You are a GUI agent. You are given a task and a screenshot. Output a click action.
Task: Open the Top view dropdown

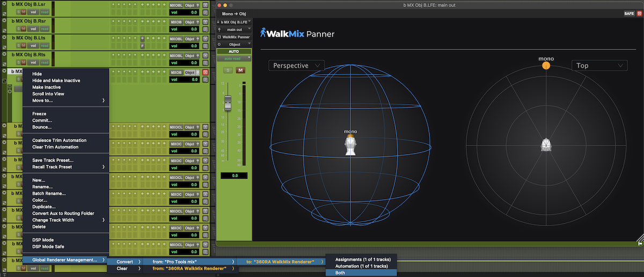[599, 65]
